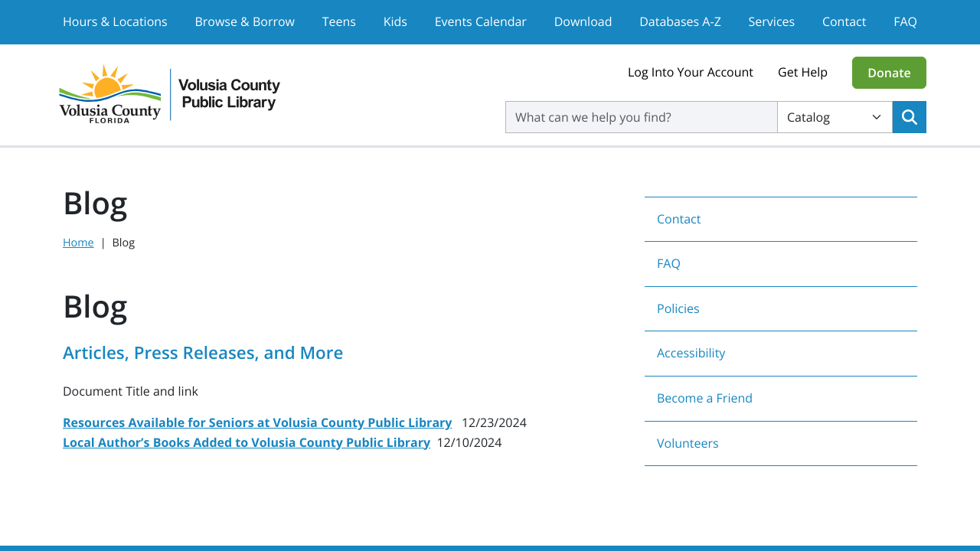This screenshot has width=980, height=551.
Task: Open the Browse & Borrow menu
Action: click(x=244, y=21)
